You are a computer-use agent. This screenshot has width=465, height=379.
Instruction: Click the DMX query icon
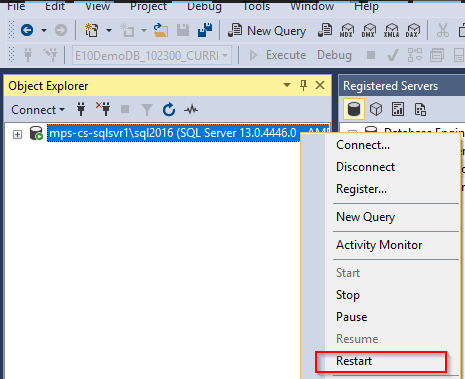click(369, 30)
